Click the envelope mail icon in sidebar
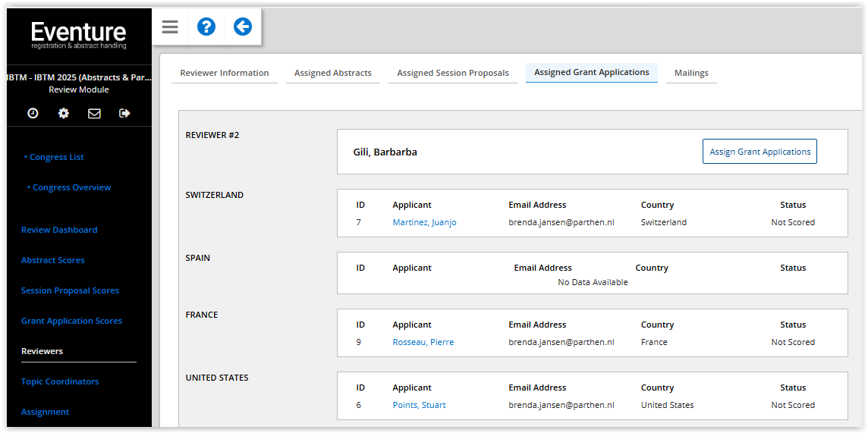 95,113
